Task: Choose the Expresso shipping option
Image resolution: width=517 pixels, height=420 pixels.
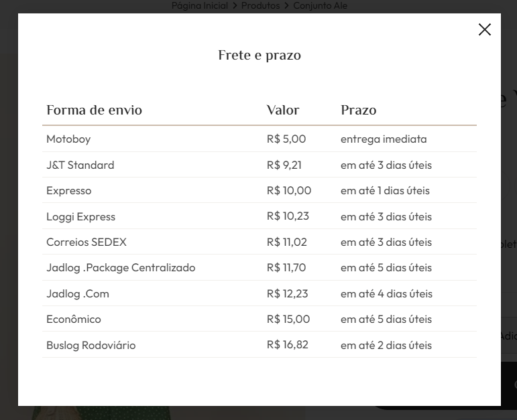Action: (x=259, y=190)
